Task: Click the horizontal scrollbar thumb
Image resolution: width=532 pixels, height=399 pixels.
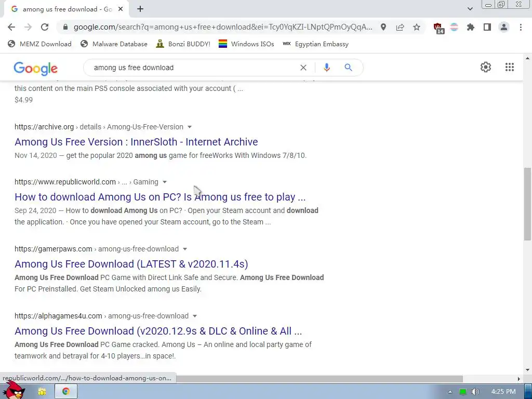Action: [x=319, y=379]
